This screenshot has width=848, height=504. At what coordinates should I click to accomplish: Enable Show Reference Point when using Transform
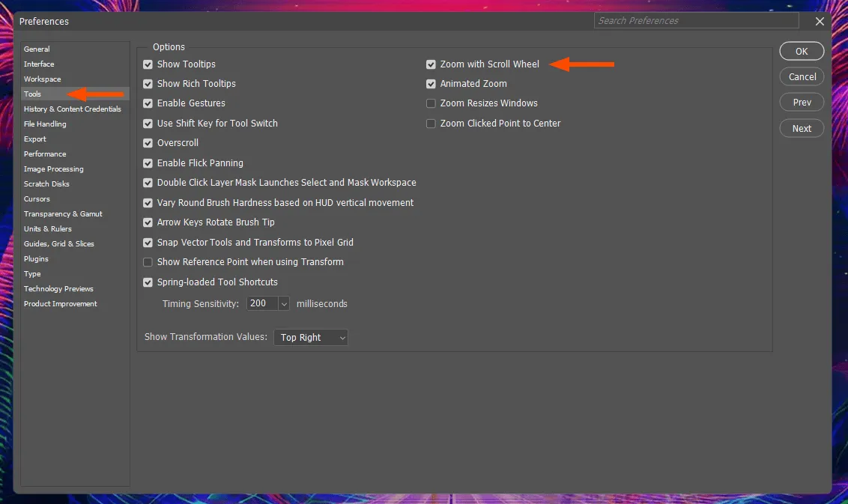coord(148,262)
